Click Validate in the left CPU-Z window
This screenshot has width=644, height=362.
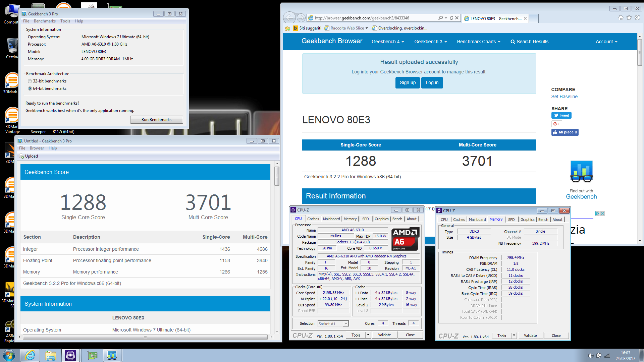[x=384, y=335]
